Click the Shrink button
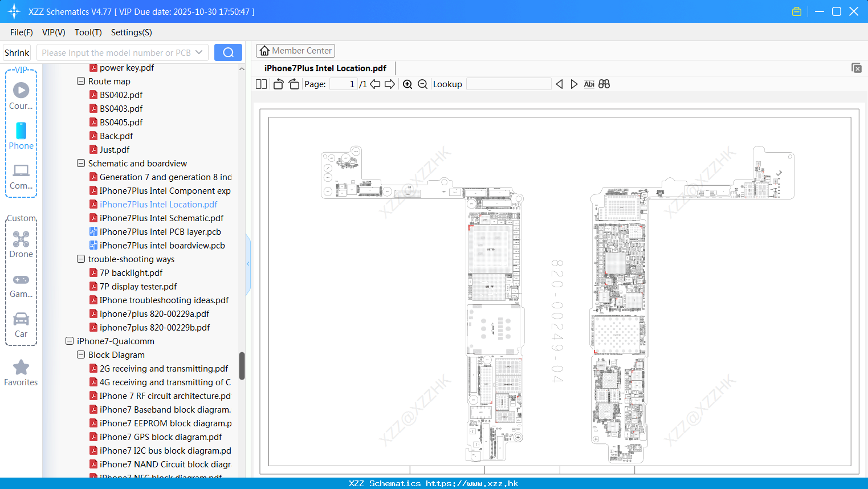The image size is (868, 489). tap(17, 52)
